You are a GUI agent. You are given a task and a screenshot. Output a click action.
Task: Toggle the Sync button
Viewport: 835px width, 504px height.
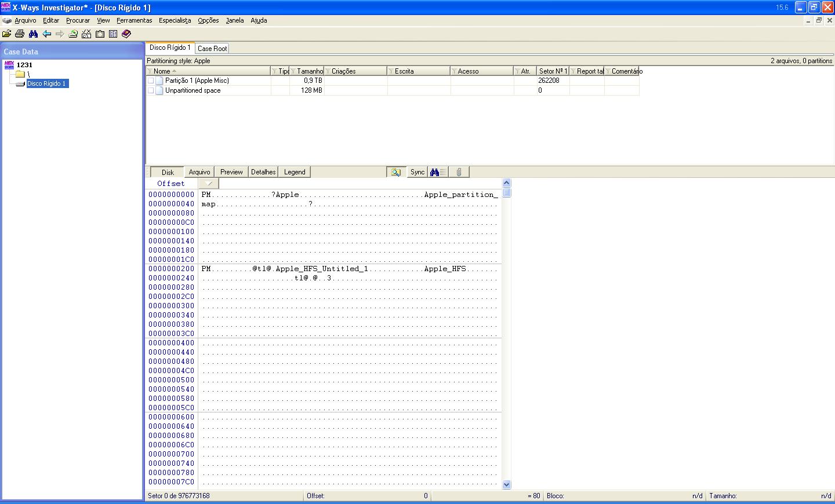click(x=418, y=172)
